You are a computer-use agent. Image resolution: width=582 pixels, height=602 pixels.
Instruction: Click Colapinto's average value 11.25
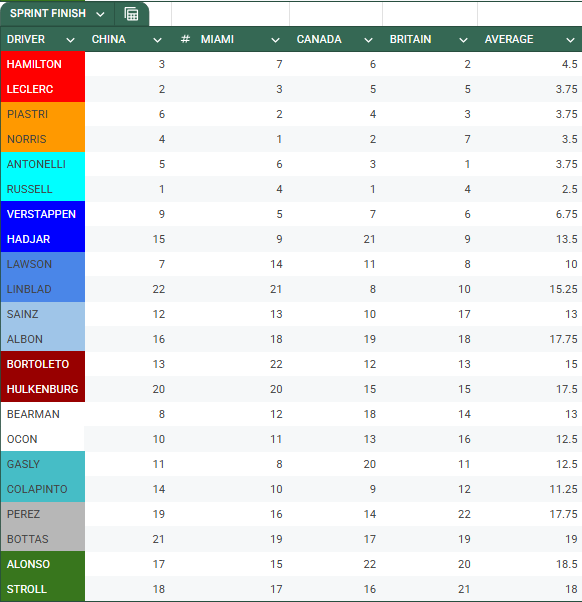(563, 489)
